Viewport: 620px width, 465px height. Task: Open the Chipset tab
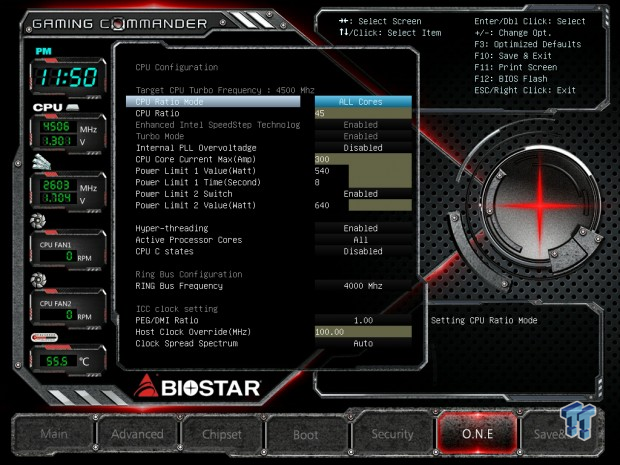[221, 434]
